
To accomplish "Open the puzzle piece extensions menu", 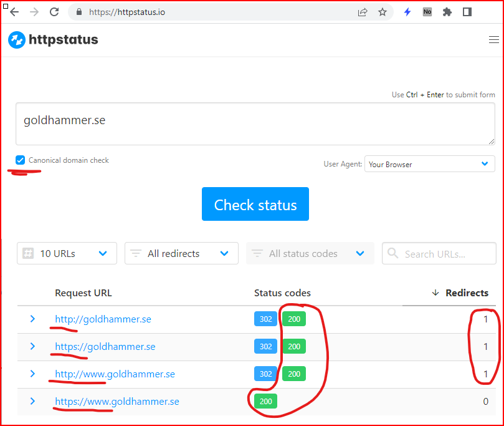I will pyautogui.click(x=447, y=12).
